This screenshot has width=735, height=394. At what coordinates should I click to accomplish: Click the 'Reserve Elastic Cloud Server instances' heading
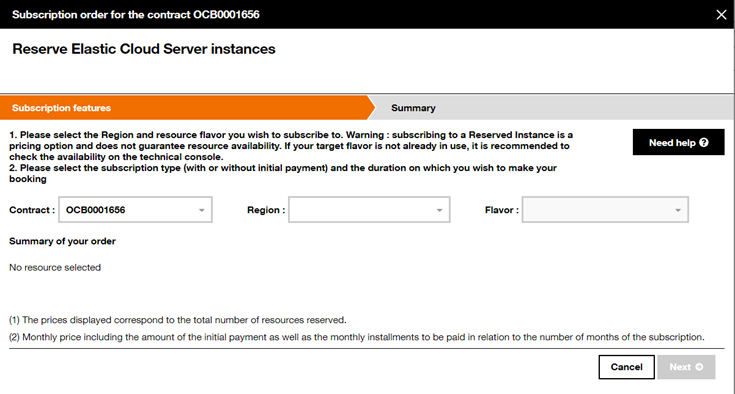point(144,49)
